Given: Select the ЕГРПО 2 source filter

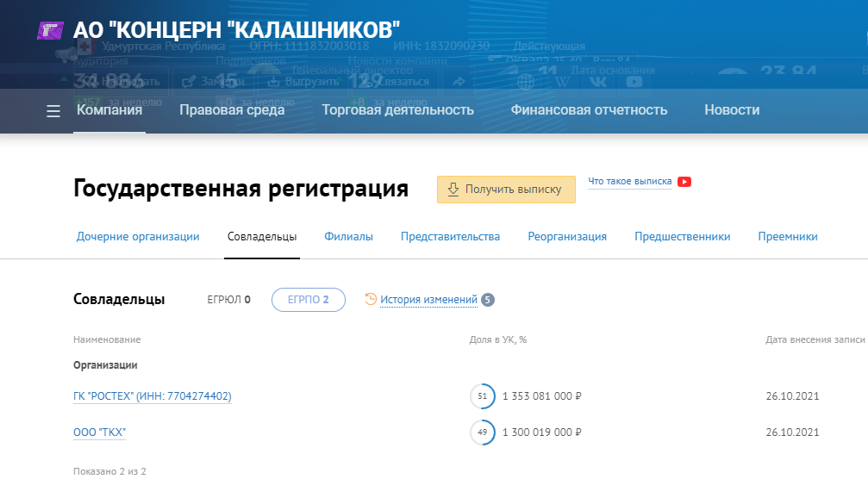Looking at the screenshot, I should point(308,300).
